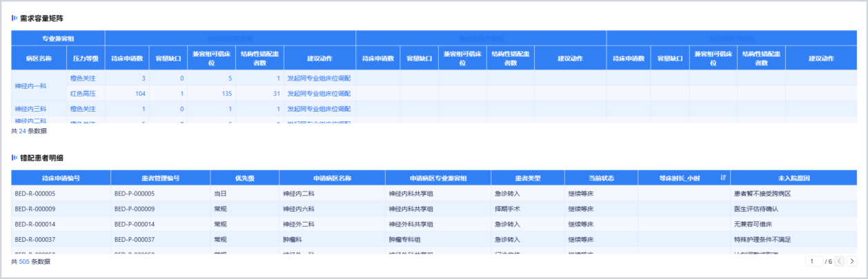The image size is (868, 279).
Task: Select row BED-R-000014
Action: coord(434,224)
